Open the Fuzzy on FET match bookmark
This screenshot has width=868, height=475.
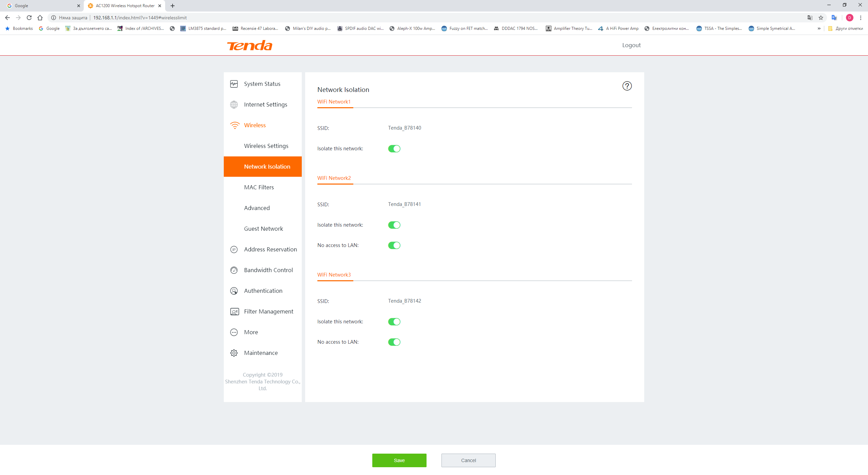465,28
